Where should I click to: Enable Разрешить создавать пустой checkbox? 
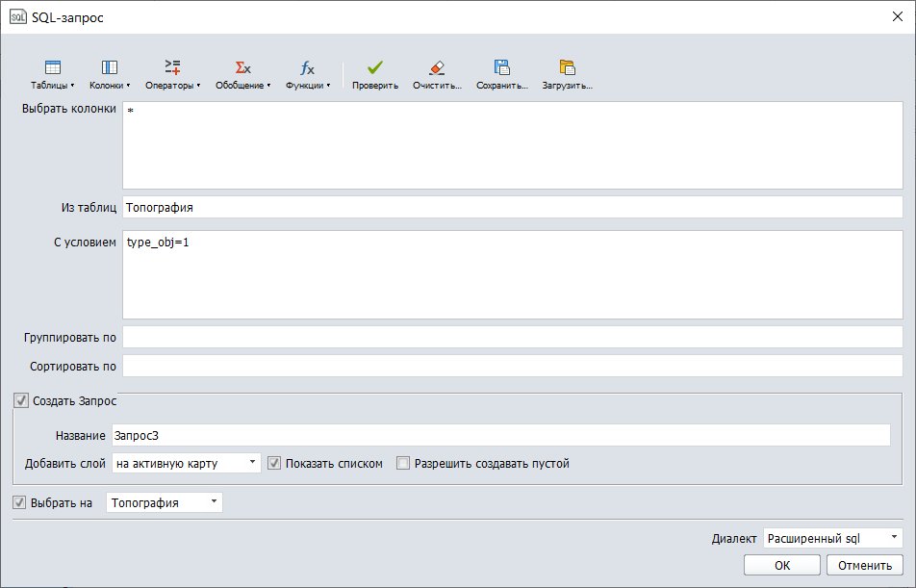[x=403, y=463]
